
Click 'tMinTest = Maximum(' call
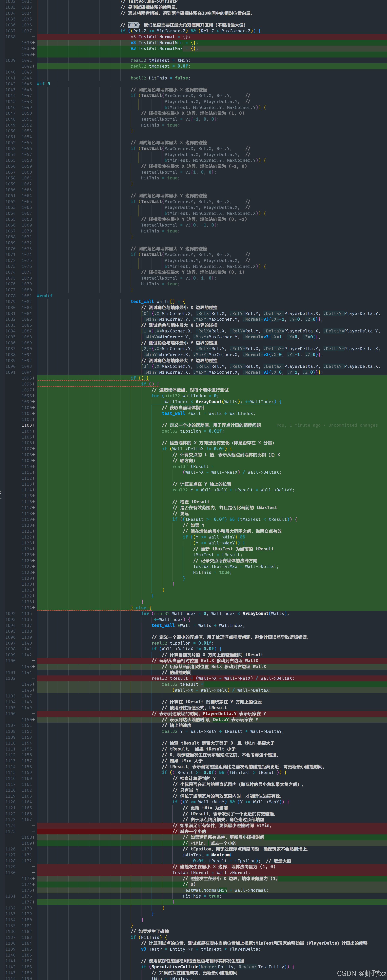point(207,855)
